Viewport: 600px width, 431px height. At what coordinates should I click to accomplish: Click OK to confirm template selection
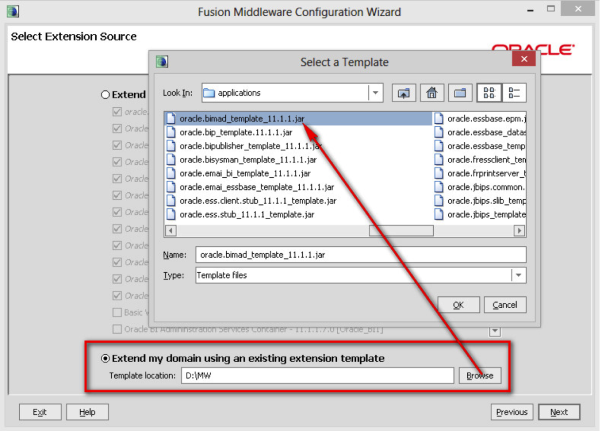pos(458,305)
